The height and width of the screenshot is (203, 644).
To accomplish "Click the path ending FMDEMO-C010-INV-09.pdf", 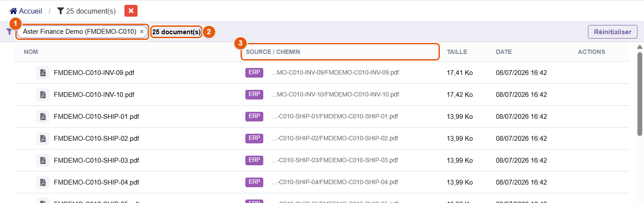I will 336,73.
